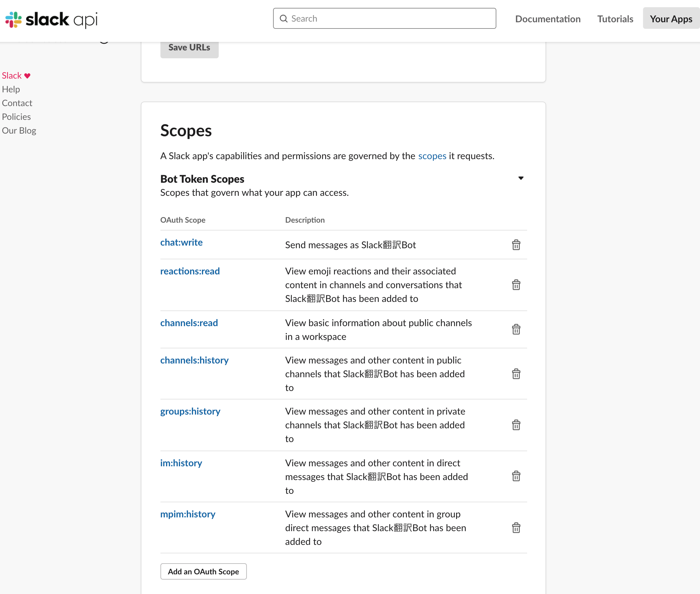Collapse the Bot Token Scopes section arrow
This screenshot has height=594, width=700.
tap(521, 178)
